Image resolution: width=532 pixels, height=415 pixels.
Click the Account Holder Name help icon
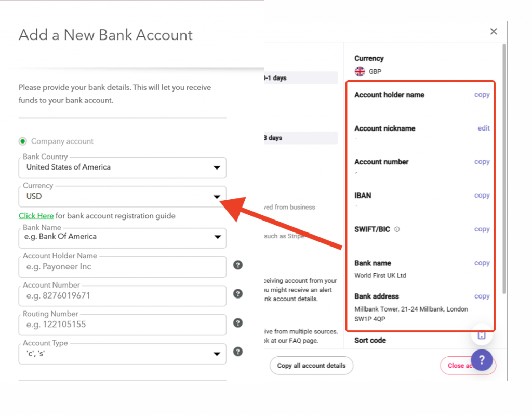point(238,265)
